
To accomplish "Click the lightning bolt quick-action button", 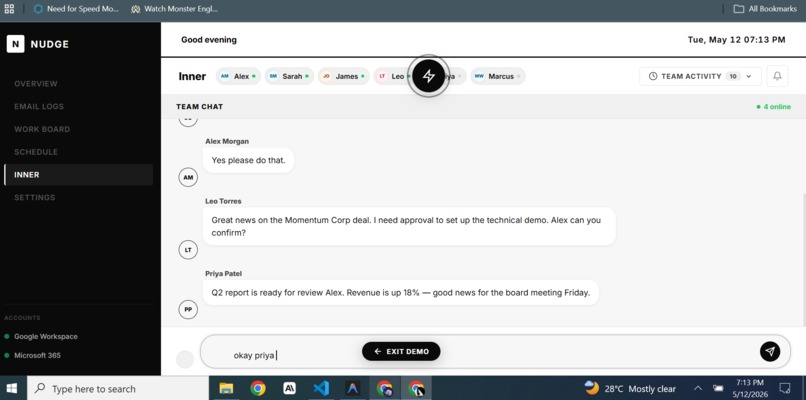I will coord(429,76).
